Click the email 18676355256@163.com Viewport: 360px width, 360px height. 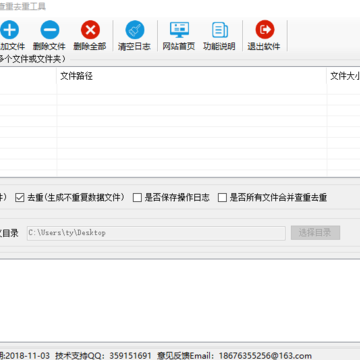(265, 356)
